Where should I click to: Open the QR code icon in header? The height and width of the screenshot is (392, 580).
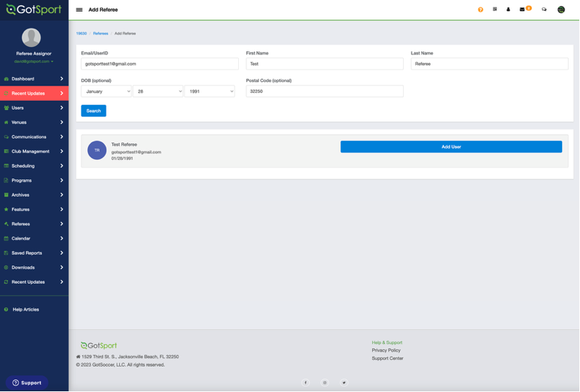[x=495, y=9]
